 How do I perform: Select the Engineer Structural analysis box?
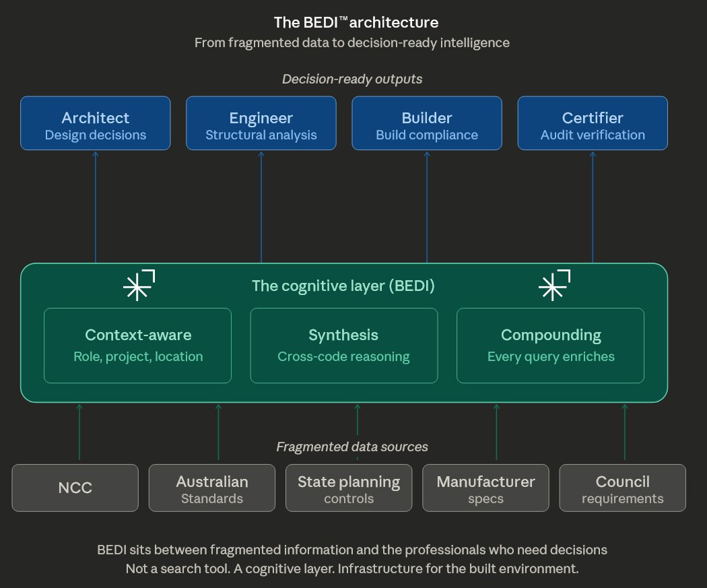tap(261, 123)
